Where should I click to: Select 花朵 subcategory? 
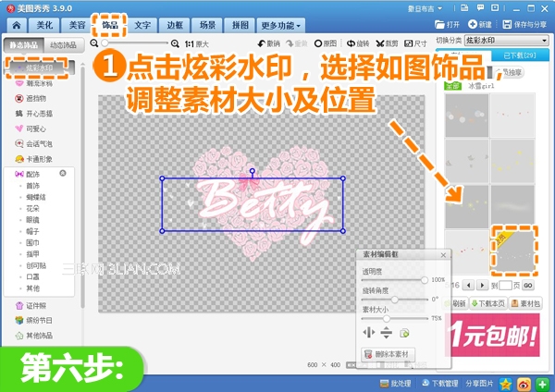pyautogui.click(x=33, y=208)
